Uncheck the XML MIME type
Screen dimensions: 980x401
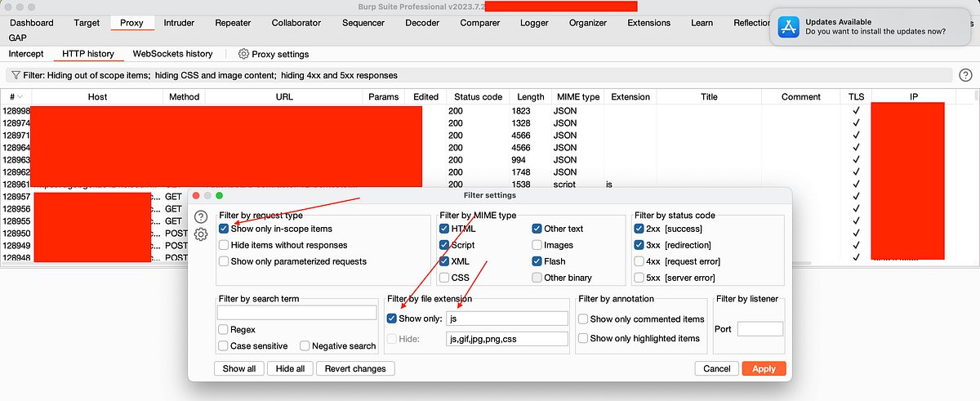(x=443, y=261)
